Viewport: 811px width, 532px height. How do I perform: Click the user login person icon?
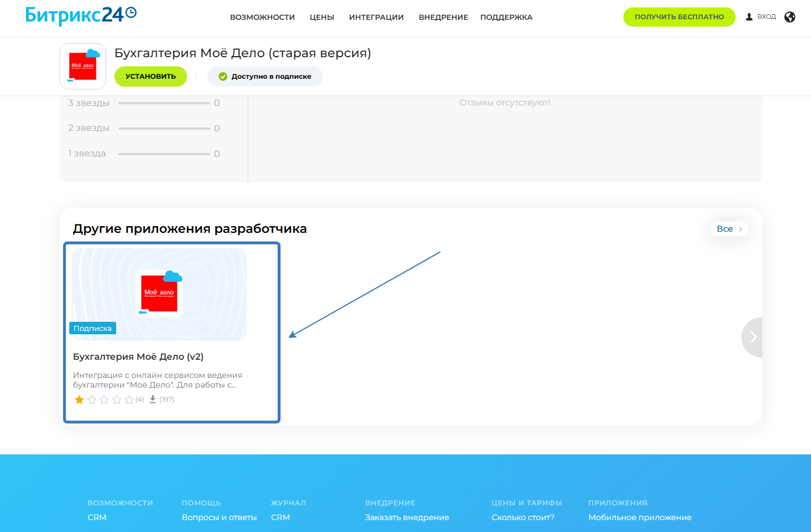pyautogui.click(x=749, y=17)
